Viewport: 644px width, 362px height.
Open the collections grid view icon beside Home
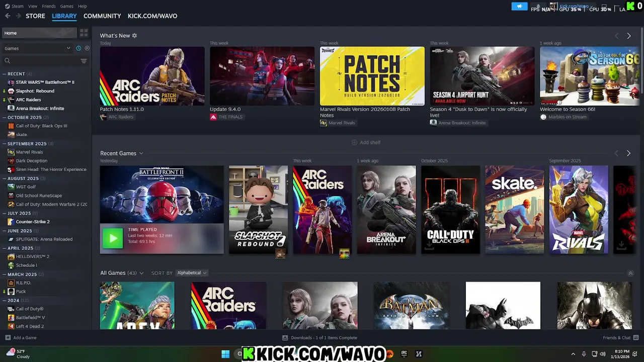coord(84,33)
